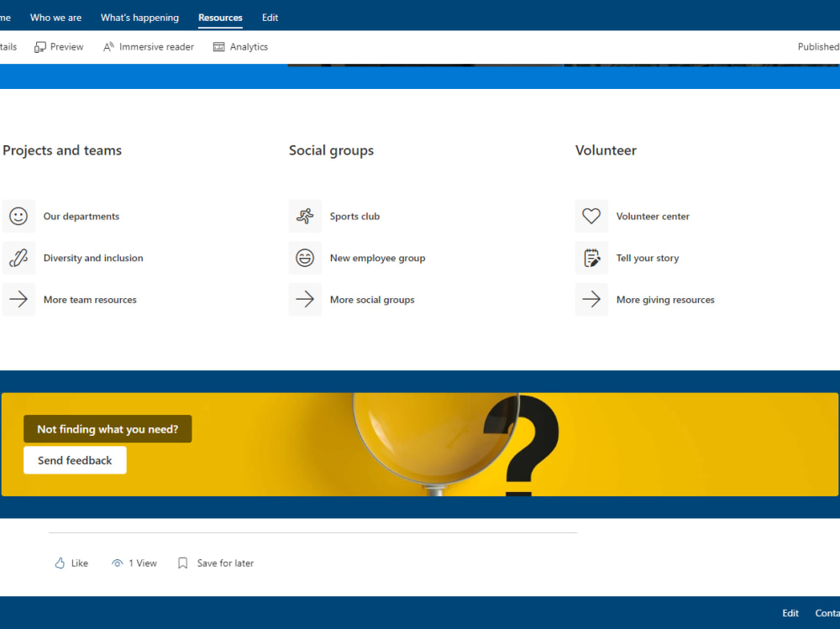The image size is (840, 629).
Task: Click the Like text below the page
Action: (79, 563)
